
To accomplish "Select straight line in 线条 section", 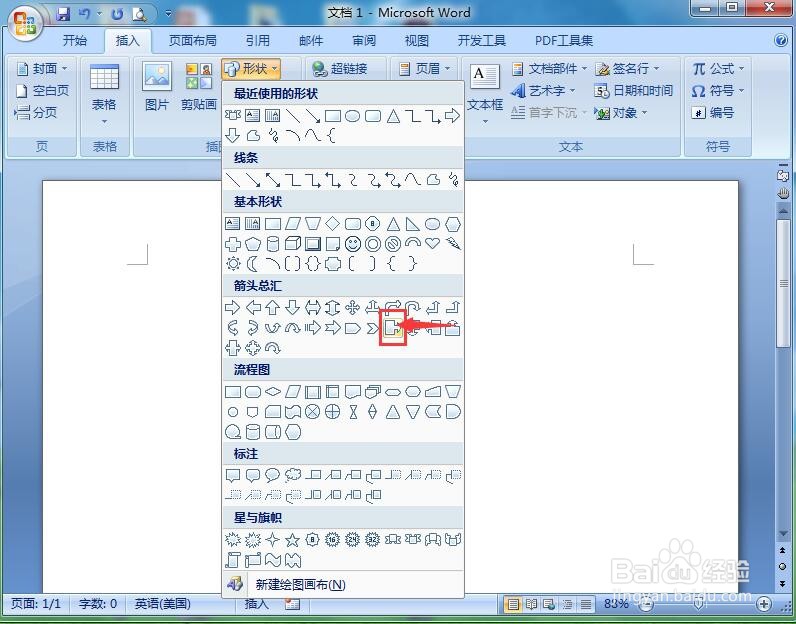I will pos(233,179).
